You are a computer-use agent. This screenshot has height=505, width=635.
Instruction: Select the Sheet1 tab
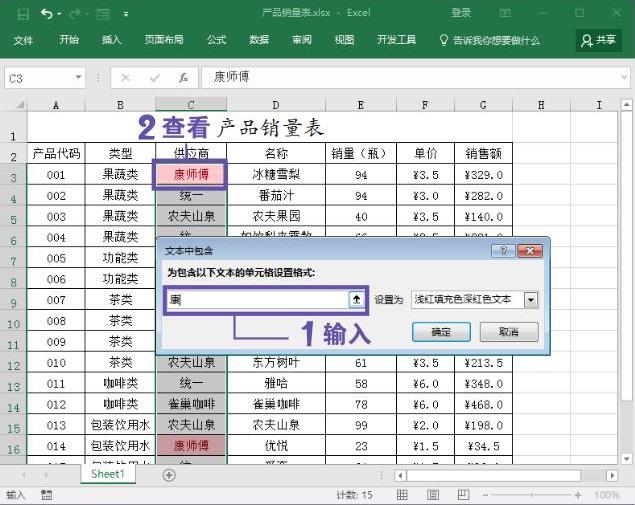(x=108, y=474)
